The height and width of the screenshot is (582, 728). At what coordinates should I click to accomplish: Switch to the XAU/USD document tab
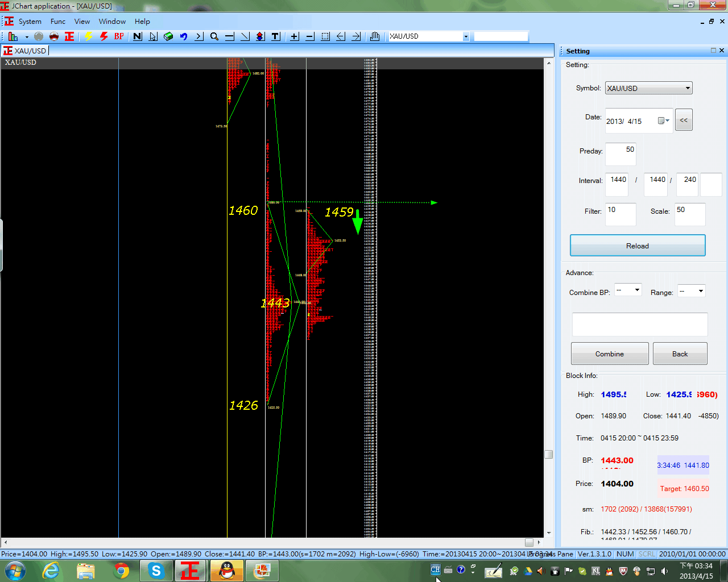click(x=25, y=51)
